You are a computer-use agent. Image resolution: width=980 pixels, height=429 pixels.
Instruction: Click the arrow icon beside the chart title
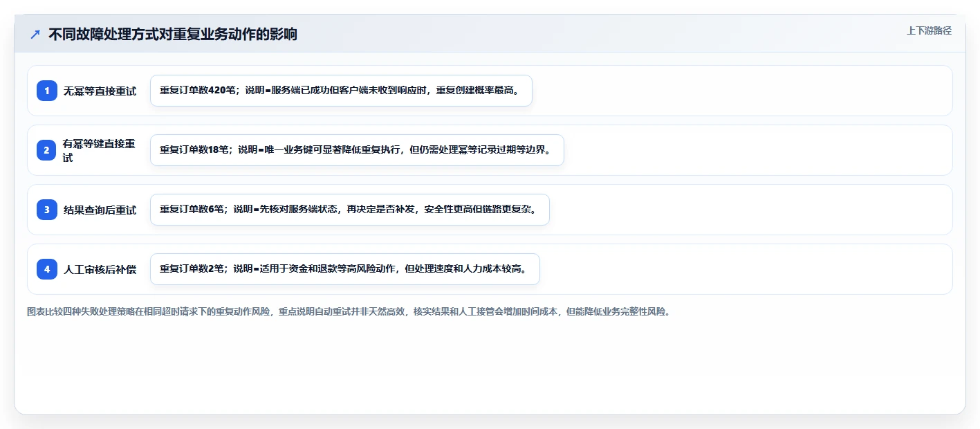pos(35,34)
